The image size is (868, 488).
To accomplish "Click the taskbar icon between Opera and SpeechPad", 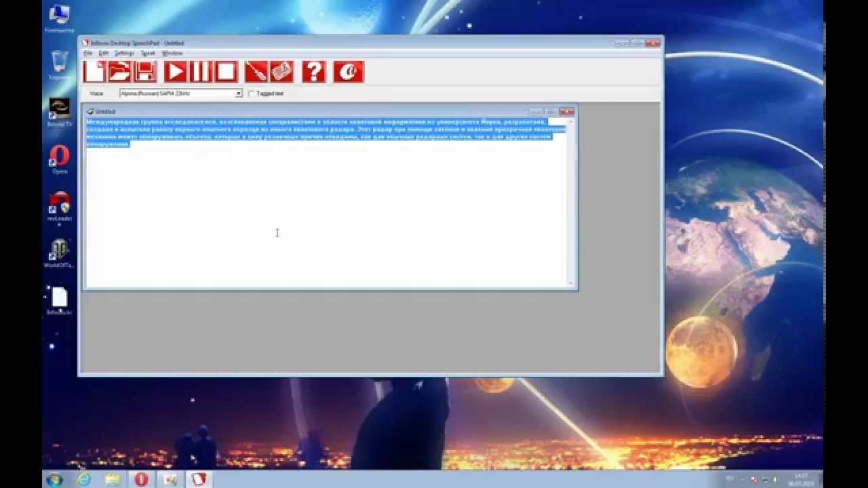I will coord(170,479).
